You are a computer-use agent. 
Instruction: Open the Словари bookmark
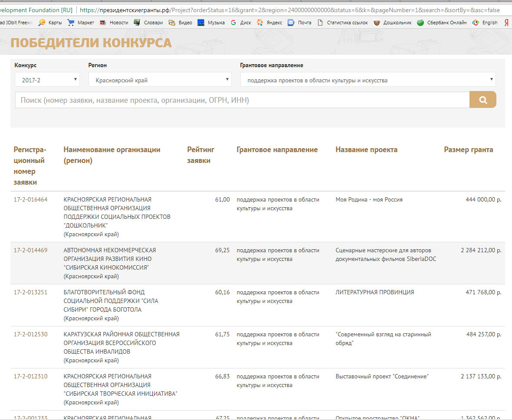[x=148, y=23]
